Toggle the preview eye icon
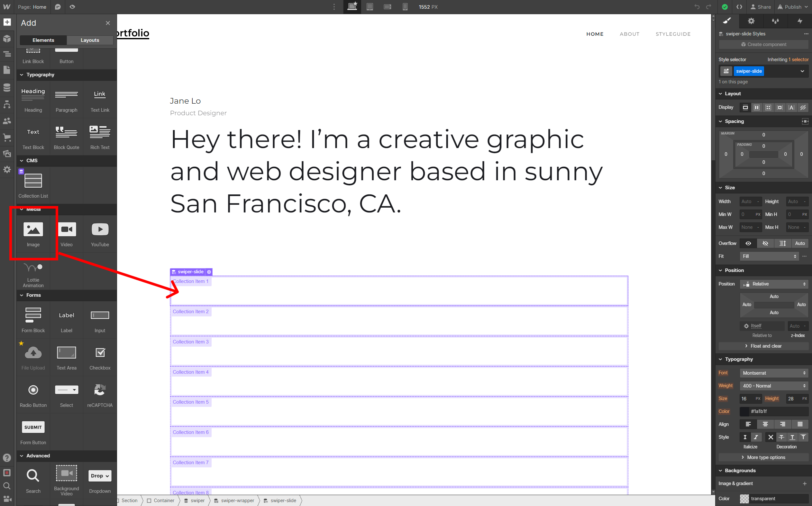 (72, 7)
